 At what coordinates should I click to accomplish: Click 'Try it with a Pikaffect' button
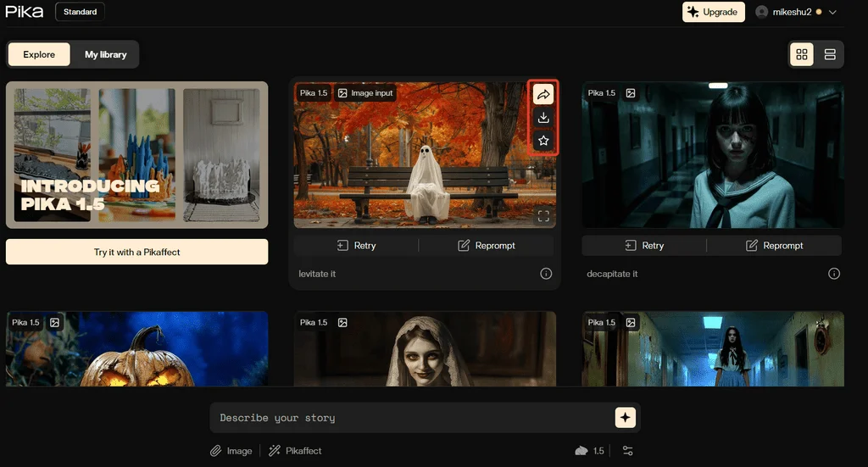tap(136, 252)
